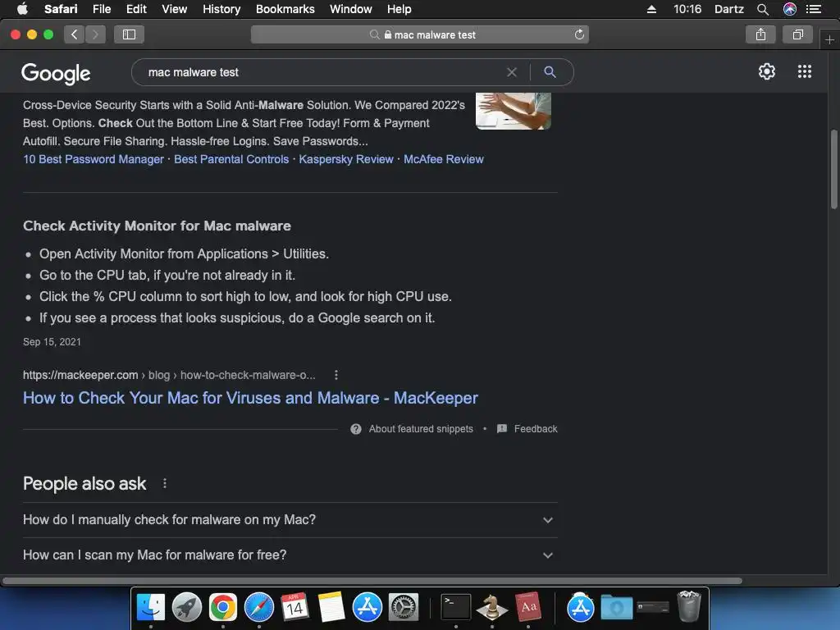Open Notification Center list icon
The image size is (840, 630).
coord(814,9)
